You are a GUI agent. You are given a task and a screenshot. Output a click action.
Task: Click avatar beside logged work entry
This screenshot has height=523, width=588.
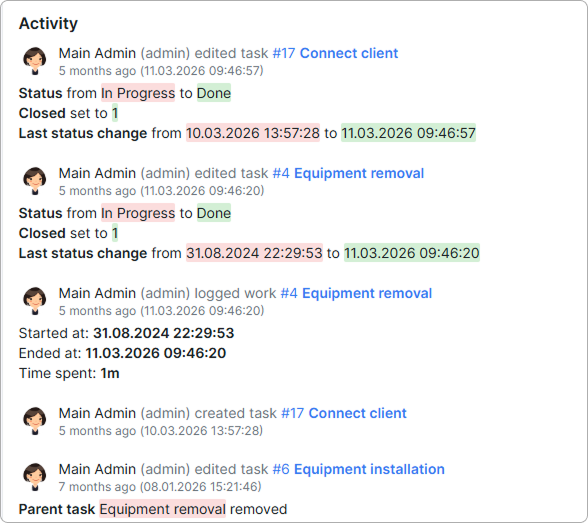[x=35, y=301]
